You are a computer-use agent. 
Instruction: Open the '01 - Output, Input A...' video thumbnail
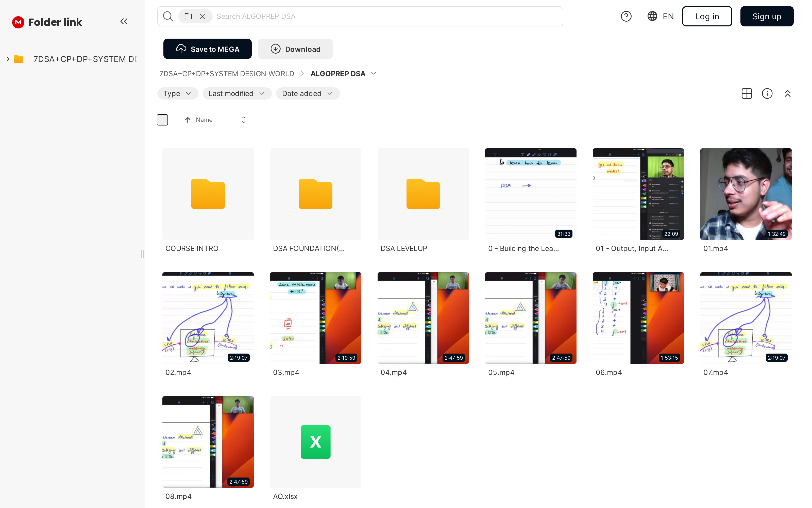tap(638, 194)
